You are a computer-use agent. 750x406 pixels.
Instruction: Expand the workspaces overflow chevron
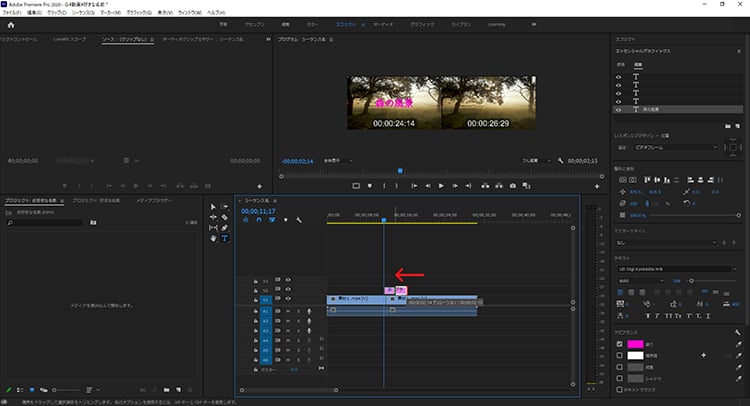pos(534,24)
